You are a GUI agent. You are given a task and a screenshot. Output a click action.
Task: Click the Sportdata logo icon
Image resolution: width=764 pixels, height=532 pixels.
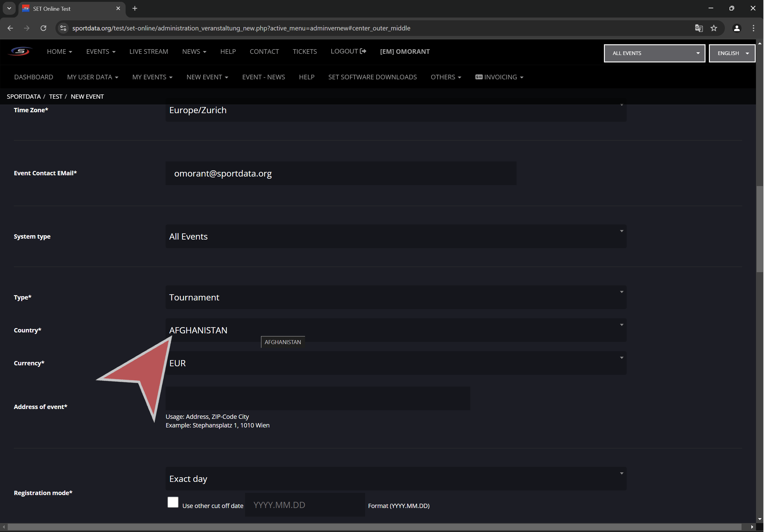(x=20, y=52)
